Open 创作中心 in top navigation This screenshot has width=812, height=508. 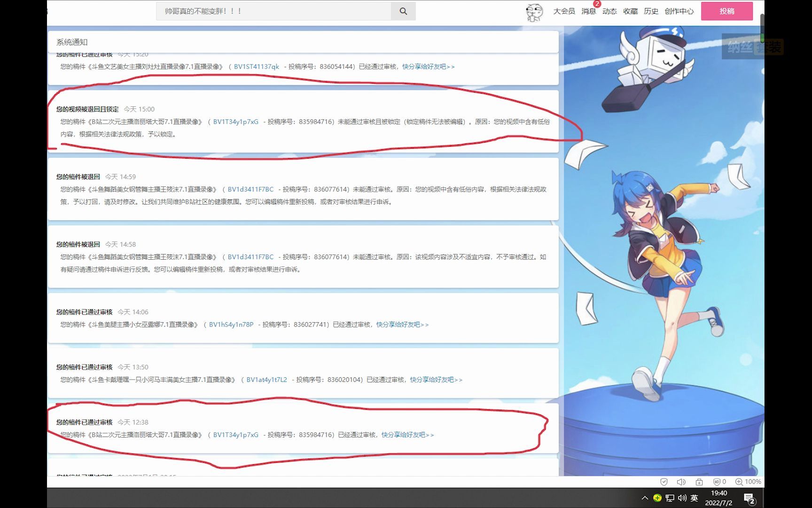click(679, 11)
